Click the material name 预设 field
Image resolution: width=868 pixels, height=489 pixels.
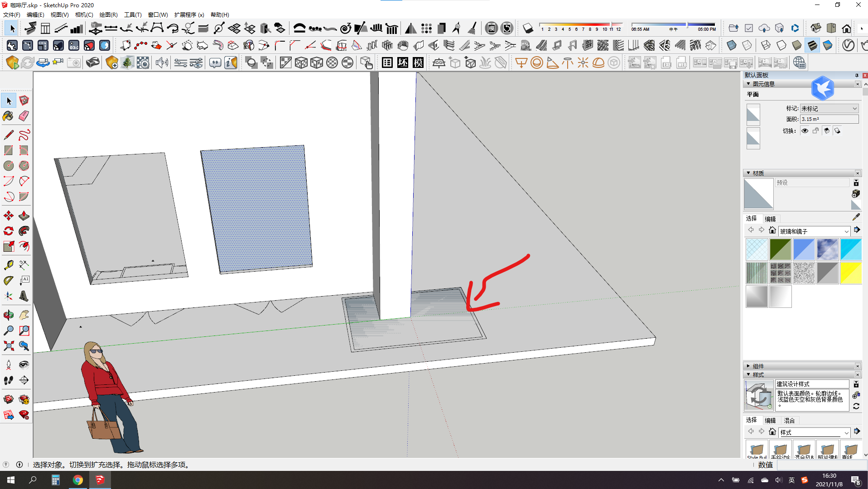812,183
